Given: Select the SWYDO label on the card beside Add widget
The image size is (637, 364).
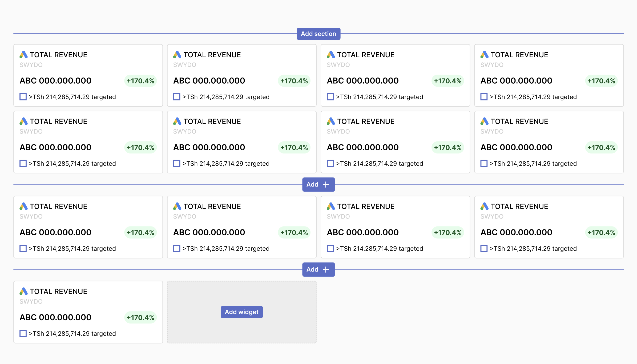Looking at the screenshot, I should click(x=31, y=301).
